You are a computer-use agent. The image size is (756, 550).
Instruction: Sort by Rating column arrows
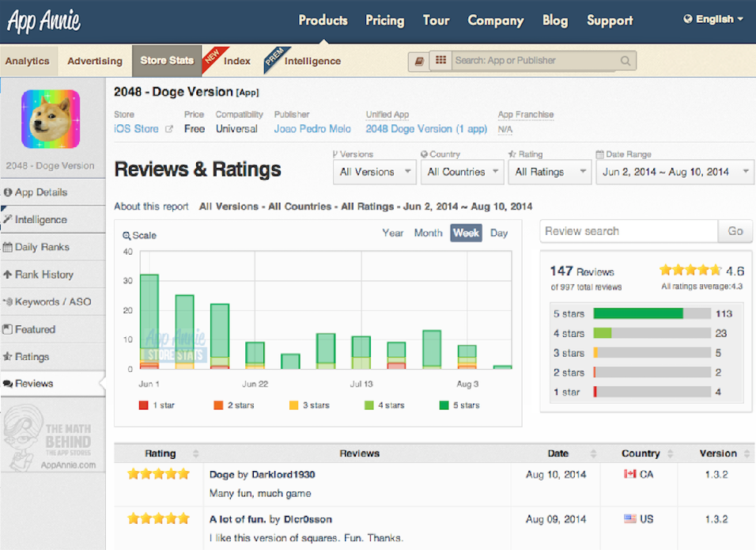(196, 453)
